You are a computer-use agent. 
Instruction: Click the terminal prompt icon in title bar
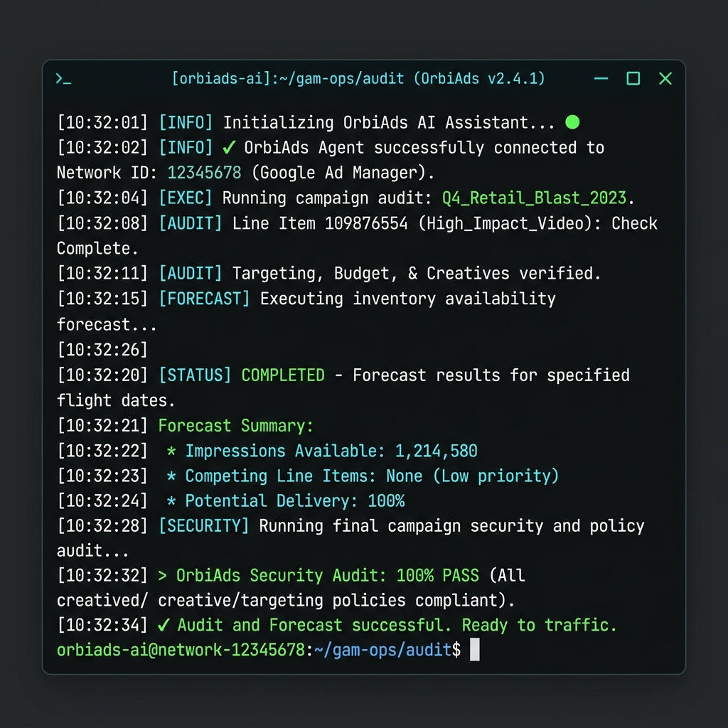(63, 79)
